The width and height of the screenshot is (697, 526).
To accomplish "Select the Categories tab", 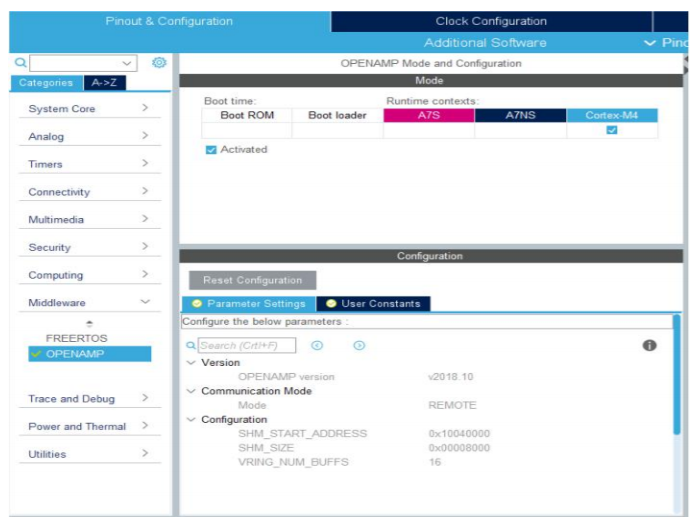I will [x=46, y=83].
